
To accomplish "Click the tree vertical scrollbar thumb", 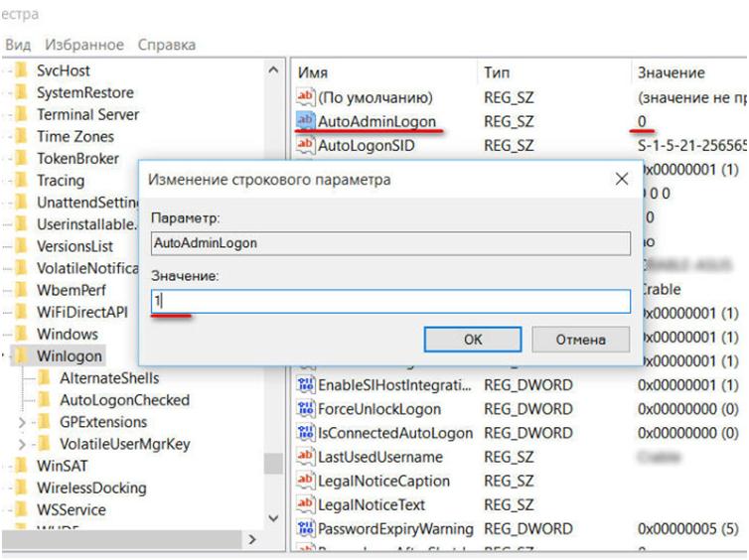I will point(273,463).
